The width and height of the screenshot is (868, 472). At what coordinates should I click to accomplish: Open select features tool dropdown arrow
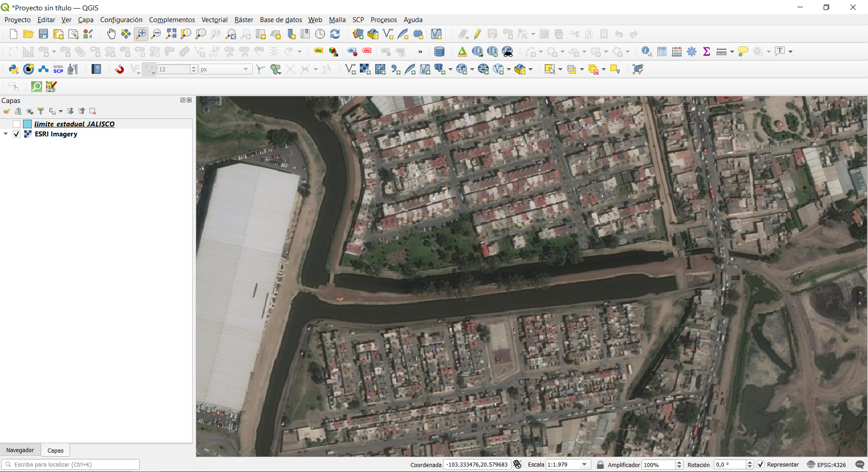[x=560, y=69]
